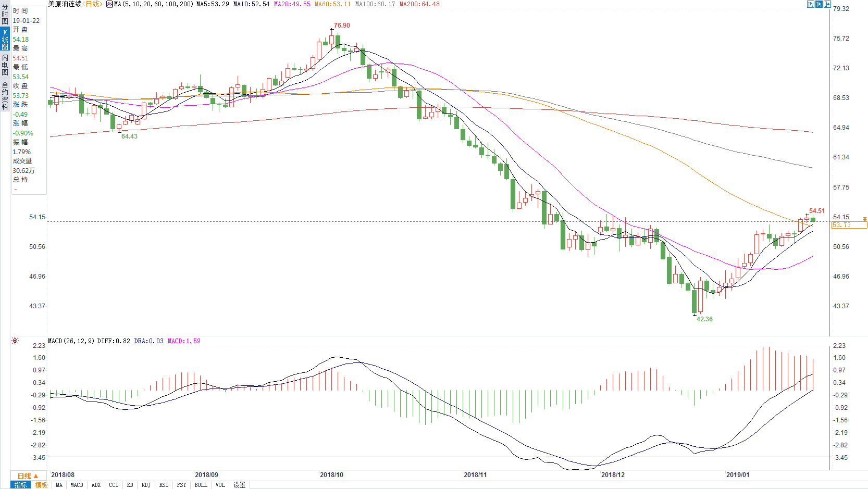868x489 pixels.
Task: Click the 54.18 open price value
Action: pos(21,40)
